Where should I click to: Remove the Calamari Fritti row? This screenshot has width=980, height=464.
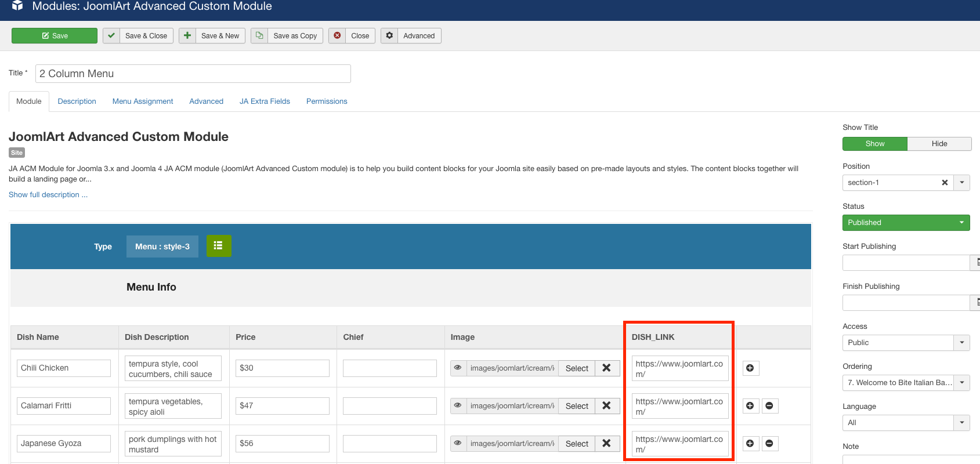click(x=769, y=406)
